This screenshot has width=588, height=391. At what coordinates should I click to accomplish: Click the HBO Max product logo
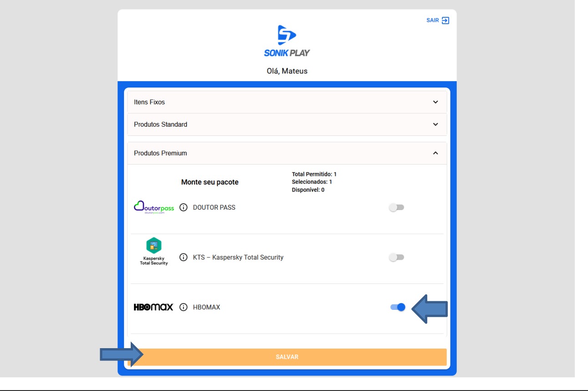coord(153,307)
